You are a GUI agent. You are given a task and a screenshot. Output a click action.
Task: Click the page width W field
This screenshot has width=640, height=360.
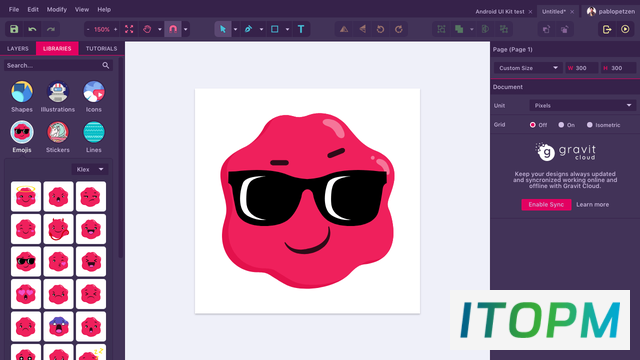(582, 68)
